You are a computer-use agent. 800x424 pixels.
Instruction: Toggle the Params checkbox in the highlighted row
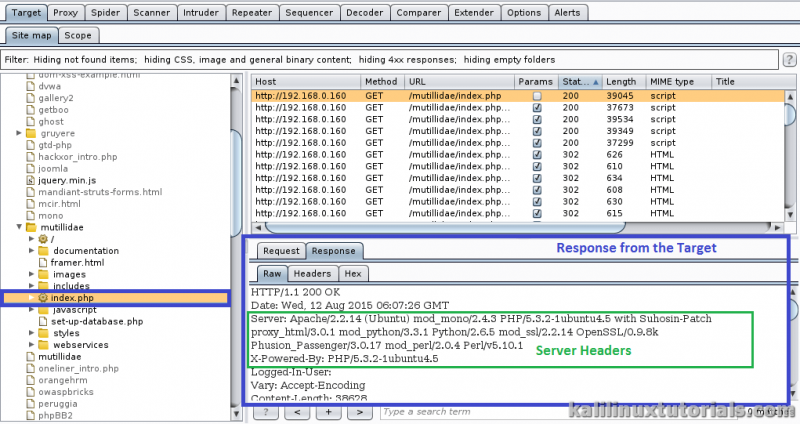pyautogui.click(x=537, y=96)
